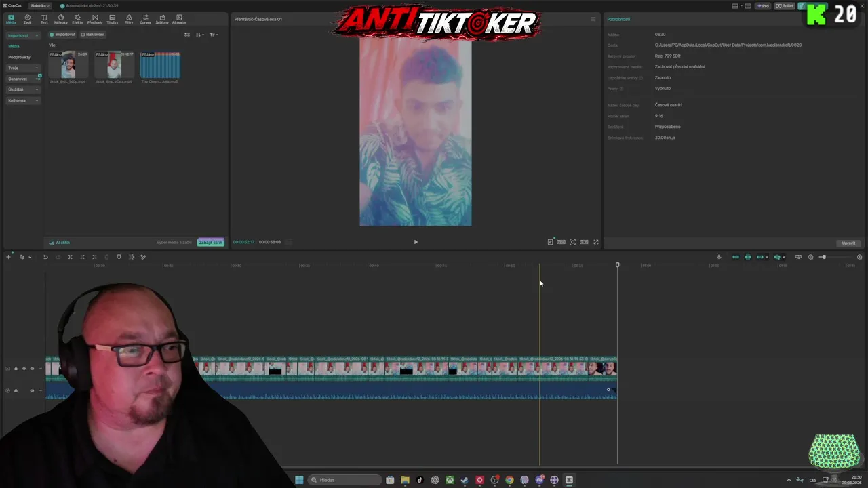
Task: Click the preview aspect ratio icon
Action: pos(584,242)
